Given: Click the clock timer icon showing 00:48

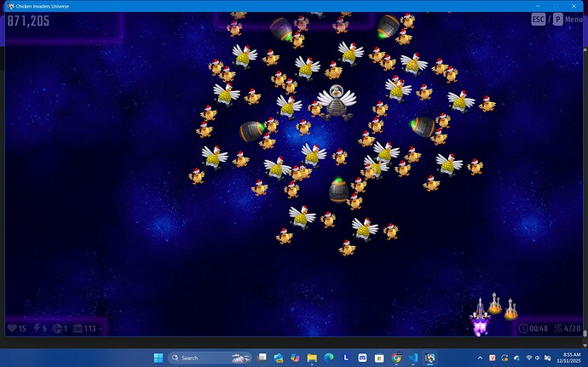Looking at the screenshot, I should (523, 329).
